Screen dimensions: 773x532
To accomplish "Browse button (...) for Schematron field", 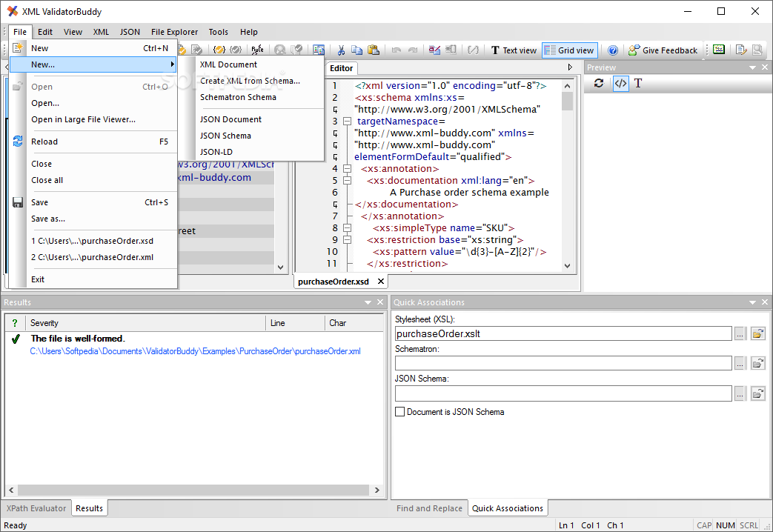I will [740, 363].
